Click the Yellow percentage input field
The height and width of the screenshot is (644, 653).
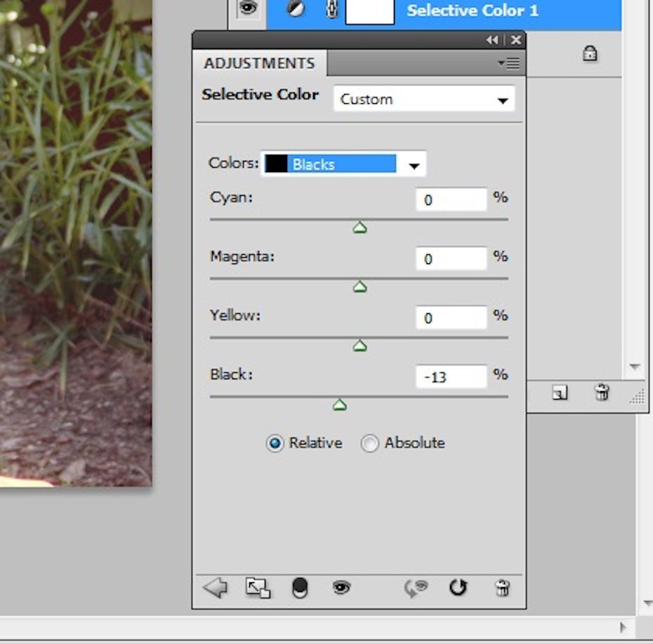pyautogui.click(x=451, y=318)
